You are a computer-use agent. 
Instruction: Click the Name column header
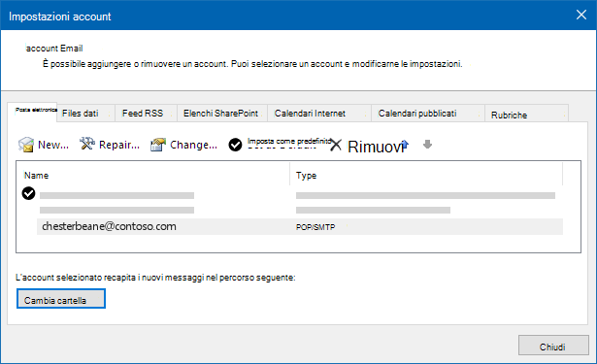[x=36, y=176]
